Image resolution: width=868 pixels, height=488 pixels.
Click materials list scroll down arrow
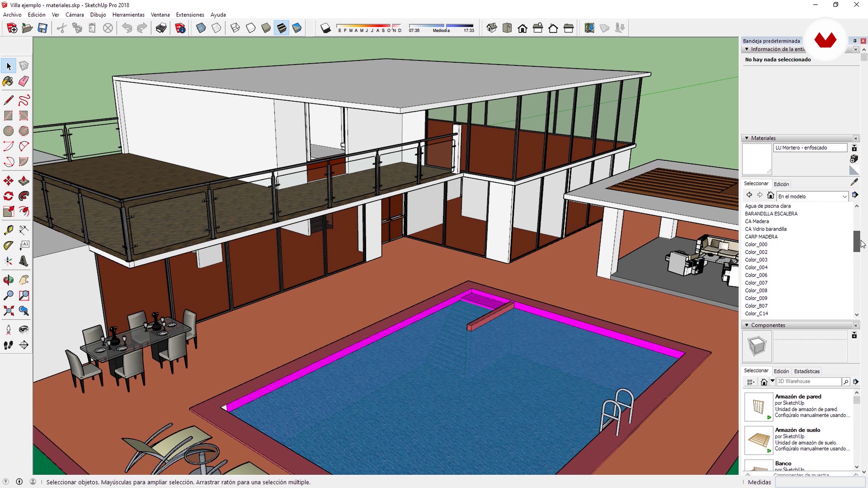tap(857, 315)
